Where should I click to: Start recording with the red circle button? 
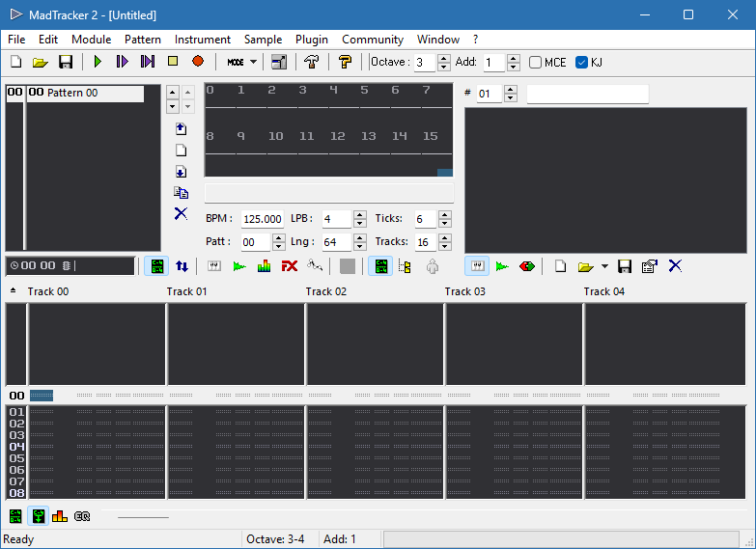click(x=198, y=61)
